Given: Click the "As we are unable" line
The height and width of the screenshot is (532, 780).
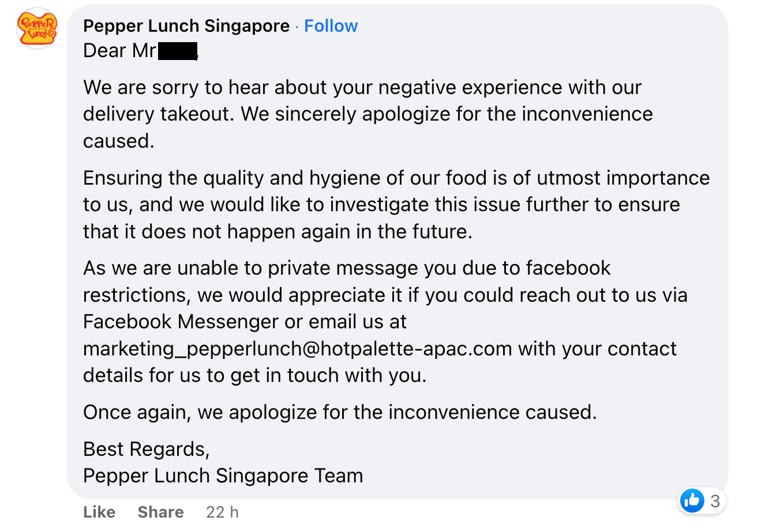Looking at the screenshot, I should tap(346, 268).
